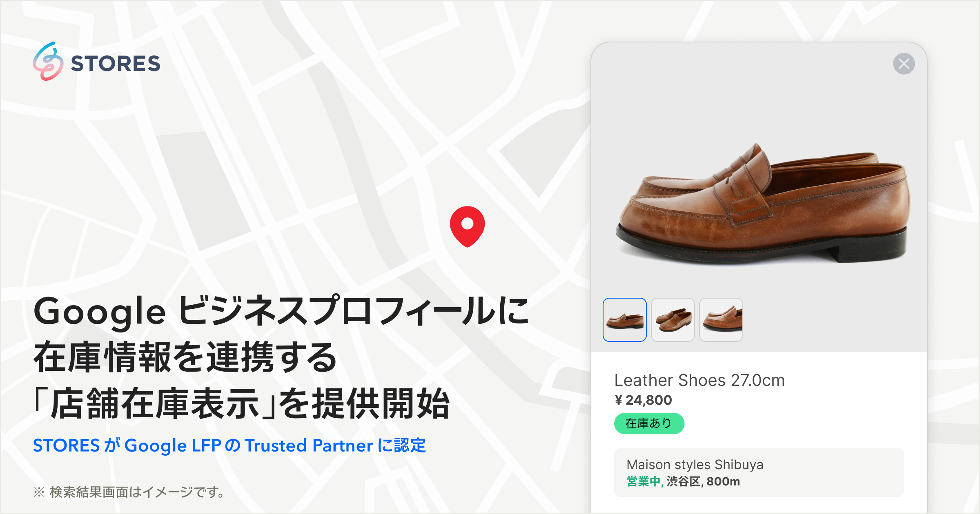This screenshot has height=514, width=980.
Task: Click the green 在庫あり stock badge
Action: [649, 423]
